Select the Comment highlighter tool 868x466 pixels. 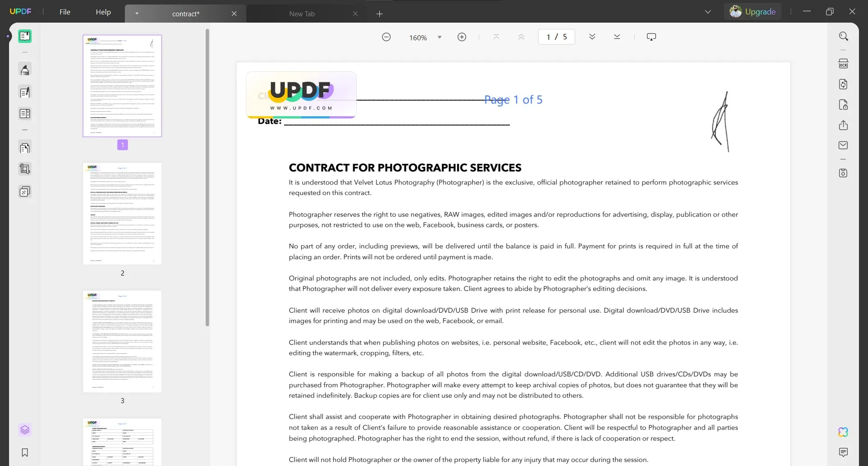pyautogui.click(x=25, y=70)
